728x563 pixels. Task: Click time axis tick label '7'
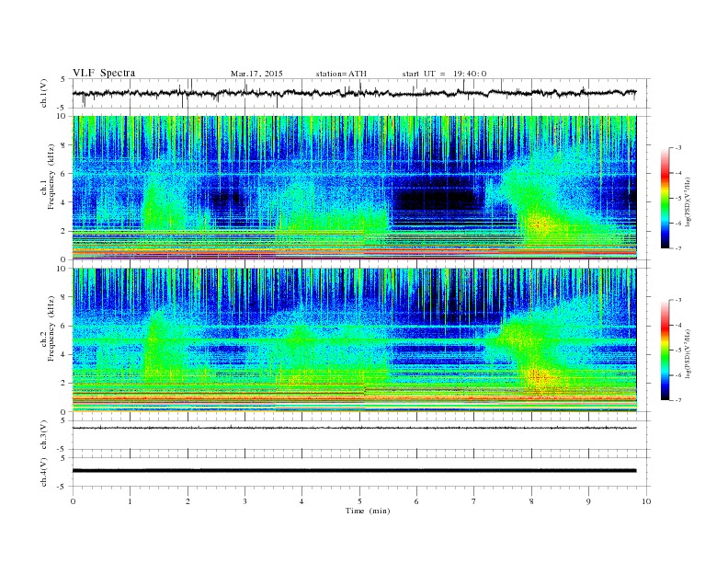[x=474, y=501]
